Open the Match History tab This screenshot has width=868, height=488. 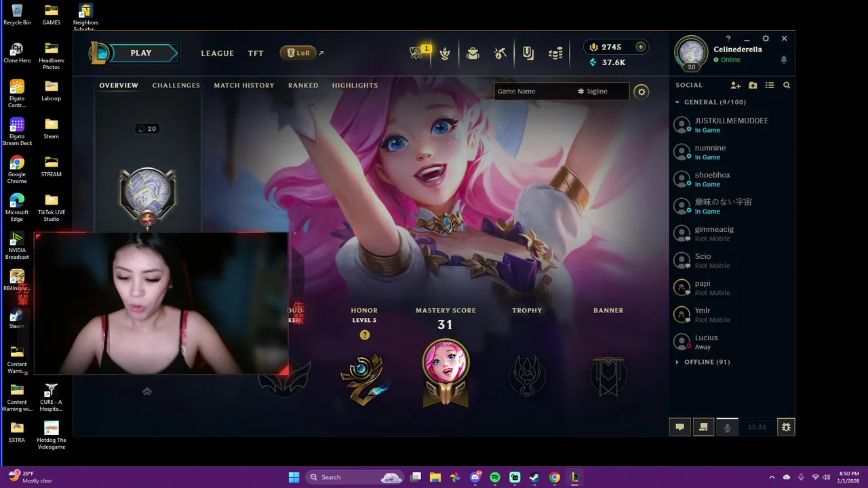coord(244,85)
